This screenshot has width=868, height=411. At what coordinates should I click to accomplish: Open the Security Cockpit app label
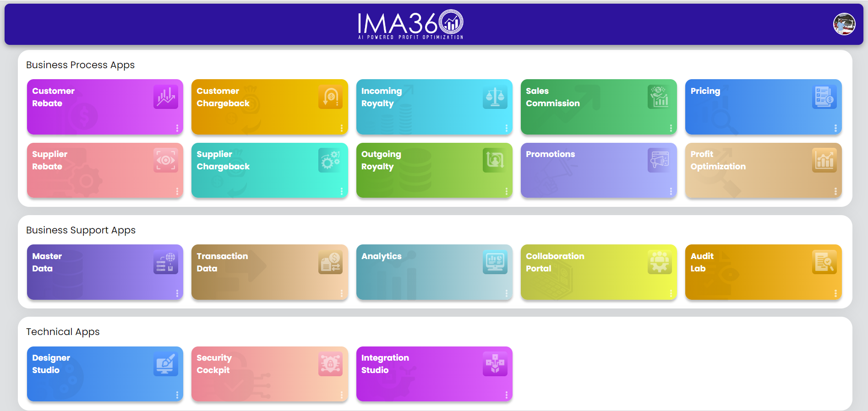tap(214, 364)
